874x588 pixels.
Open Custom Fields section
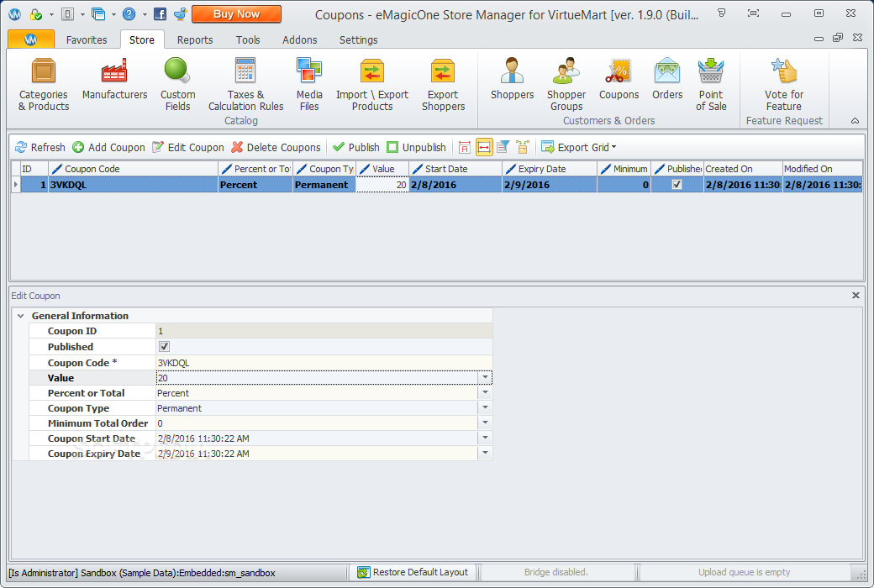(x=178, y=84)
